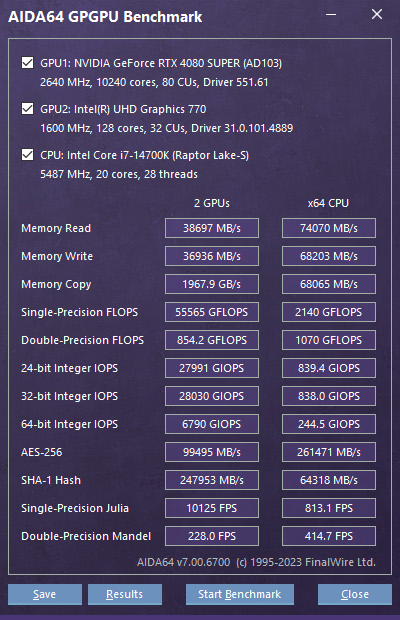Select the CPU AES-256 261471 MB/s result

tap(329, 452)
